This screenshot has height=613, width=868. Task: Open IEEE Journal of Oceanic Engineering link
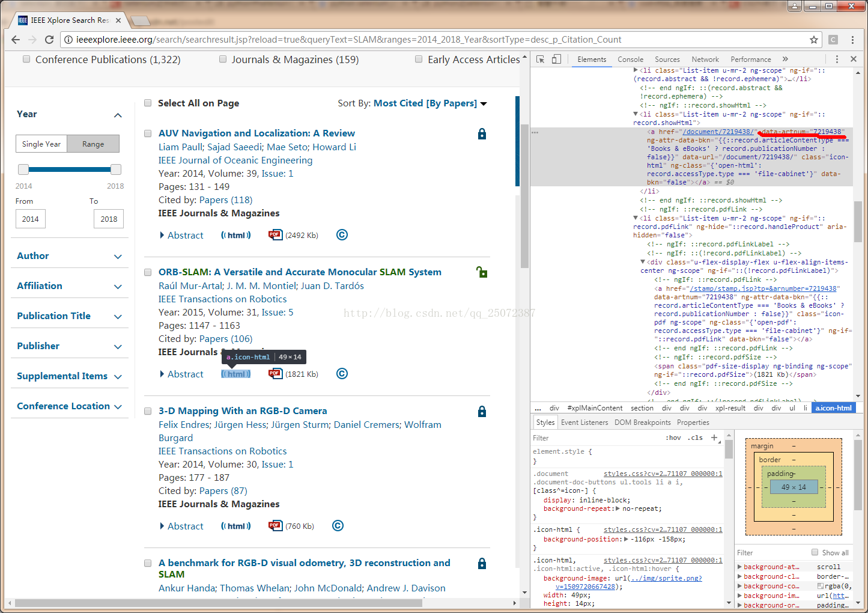pos(235,160)
